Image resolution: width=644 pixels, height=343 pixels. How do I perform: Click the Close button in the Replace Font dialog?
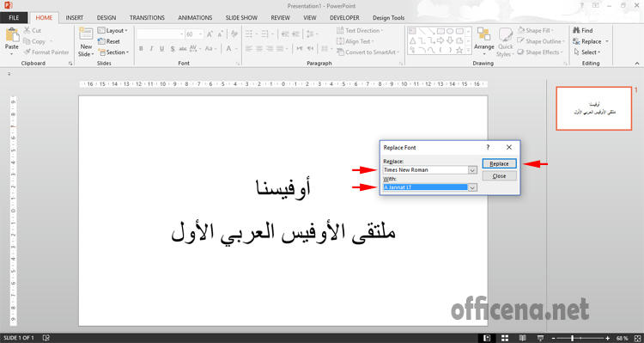tap(499, 176)
